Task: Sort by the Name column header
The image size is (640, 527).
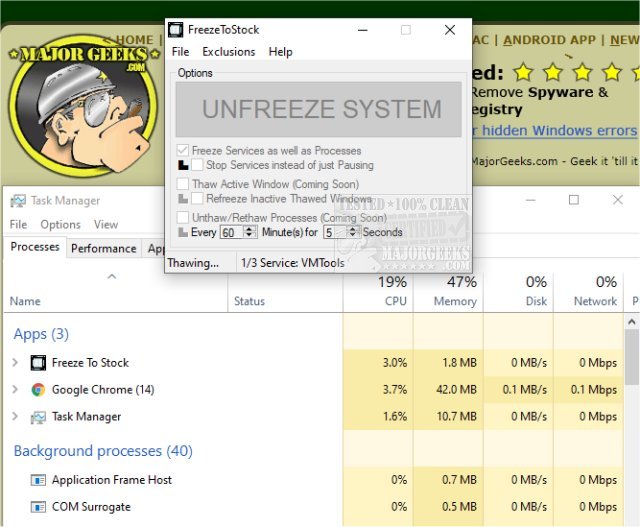Action: click(x=25, y=301)
